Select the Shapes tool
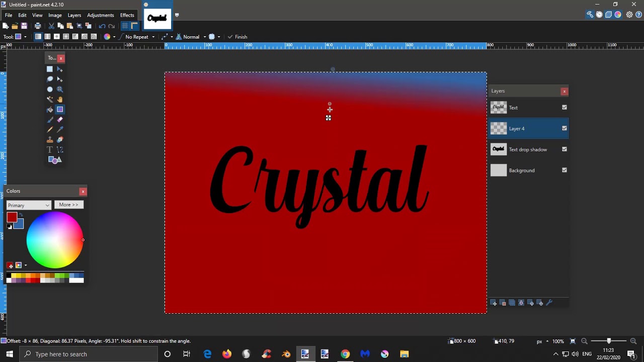644x362 pixels. click(55, 160)
